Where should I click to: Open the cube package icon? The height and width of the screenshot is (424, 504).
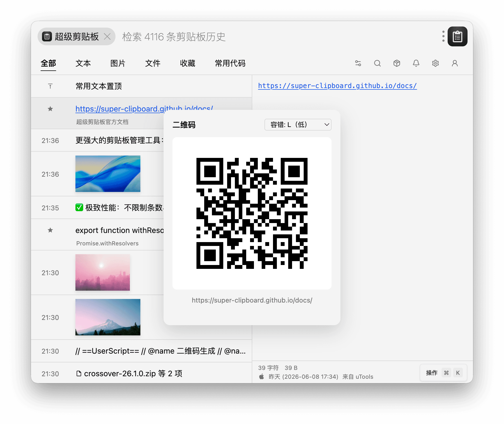tap(397, 63)
